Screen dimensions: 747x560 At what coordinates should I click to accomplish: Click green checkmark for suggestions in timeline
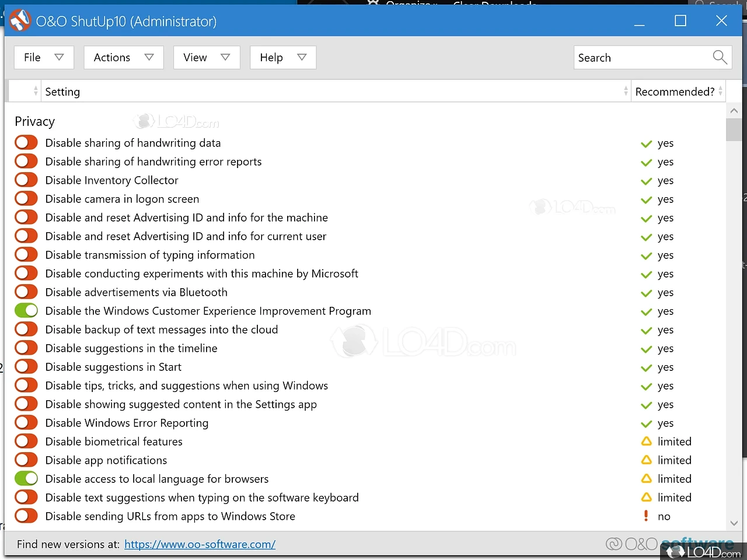646,349
